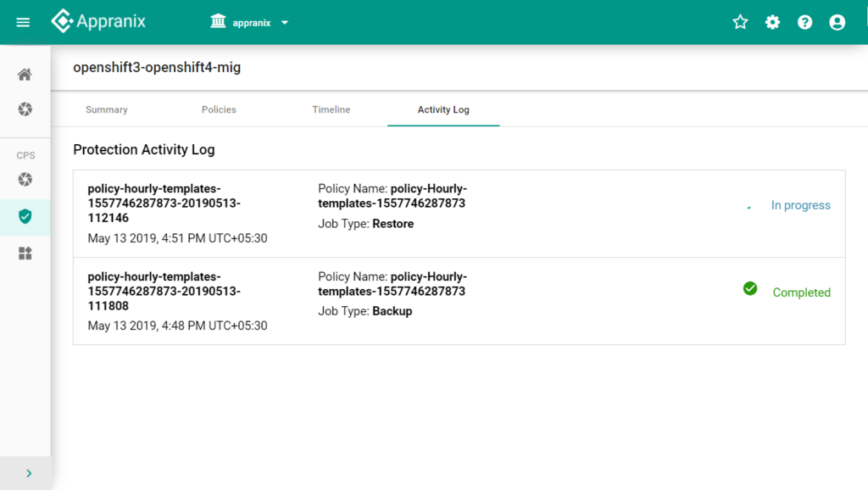
Task: Open the help question mark icon
Action: (805, 22)
